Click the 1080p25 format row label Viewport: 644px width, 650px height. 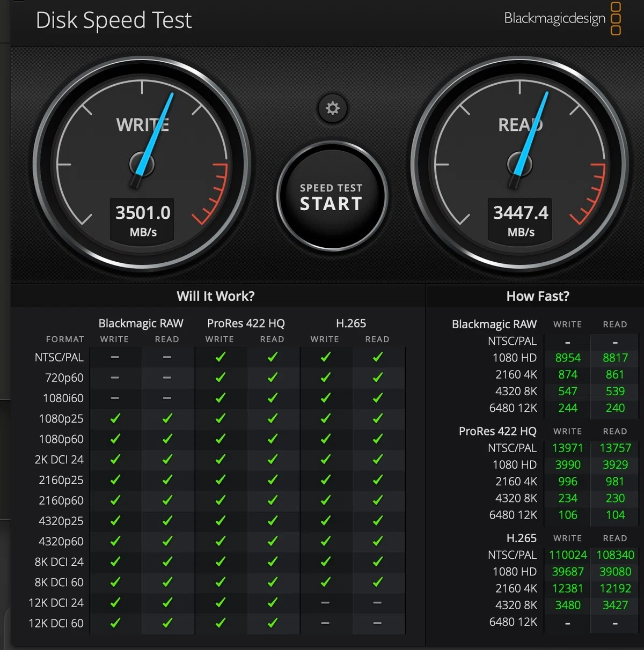(x=61, y=418)
